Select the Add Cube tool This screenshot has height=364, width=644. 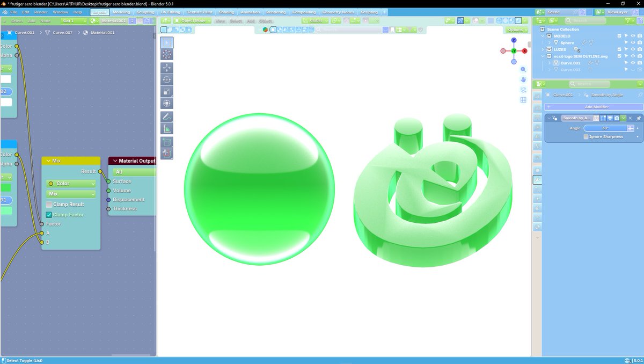(167, 142)
